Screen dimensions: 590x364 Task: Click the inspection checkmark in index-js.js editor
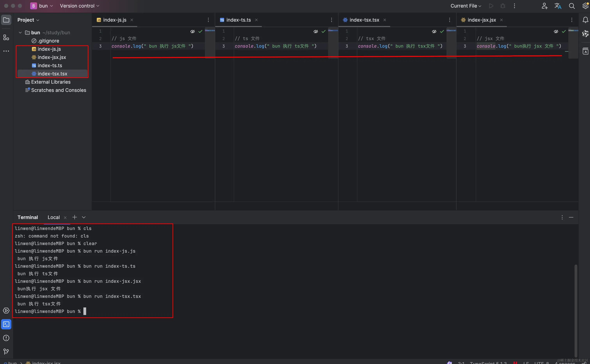click(200, 32)
